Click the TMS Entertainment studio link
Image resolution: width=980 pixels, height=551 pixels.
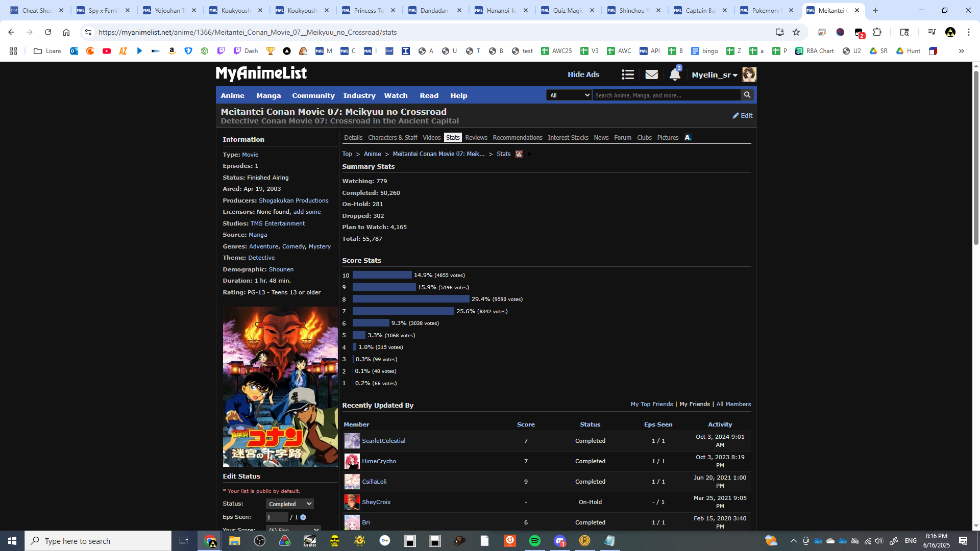tap(277, 223)
